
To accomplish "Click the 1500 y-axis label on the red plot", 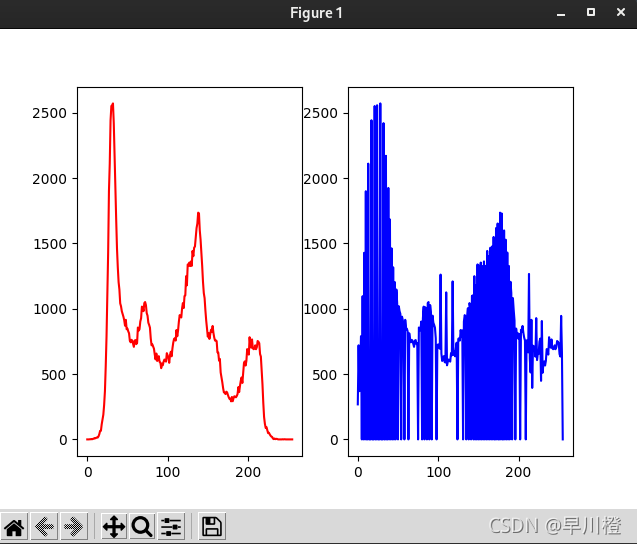I will 49,244.
